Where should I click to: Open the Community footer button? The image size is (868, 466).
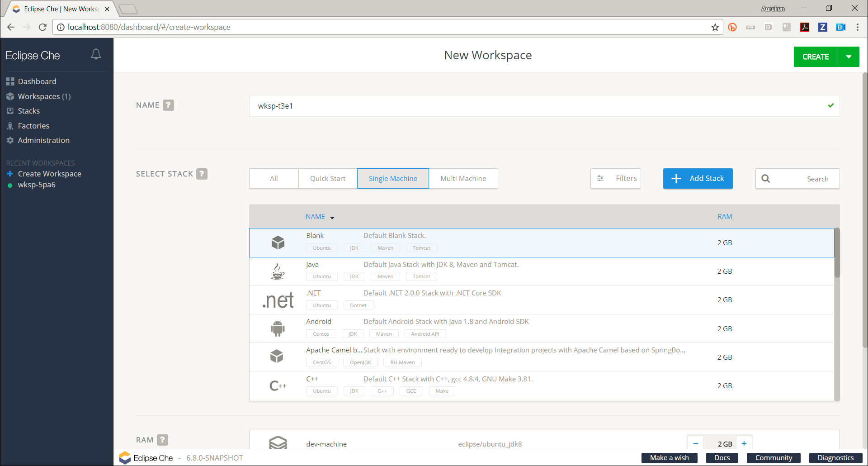coord(774,458)
